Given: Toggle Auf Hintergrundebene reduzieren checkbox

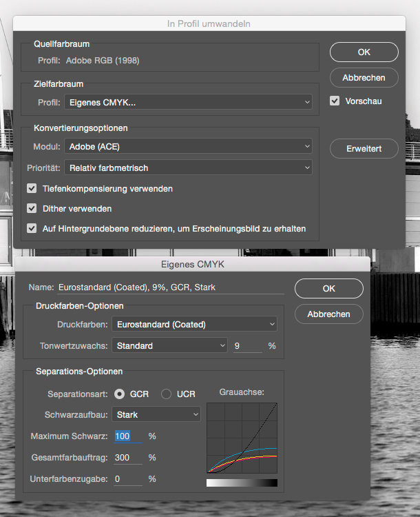Looking at the screenshot, I should coord(32,228).
